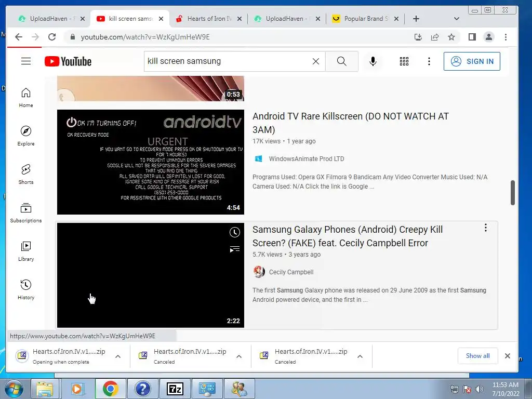
Task: Click Chrome back arrow
Action: point(19,37)
